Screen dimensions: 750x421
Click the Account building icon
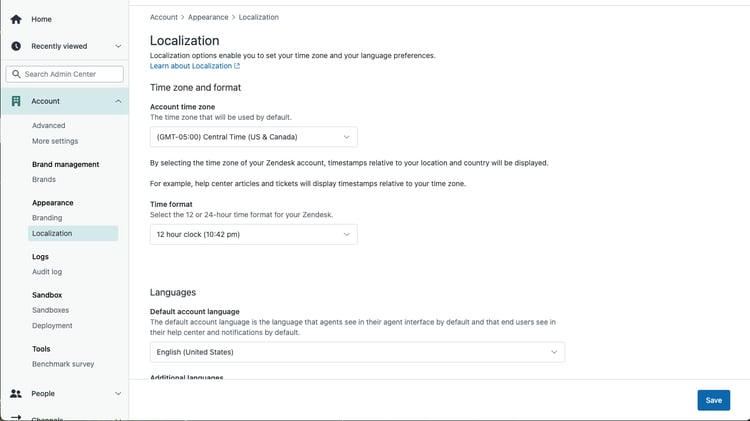coord(16,101)
